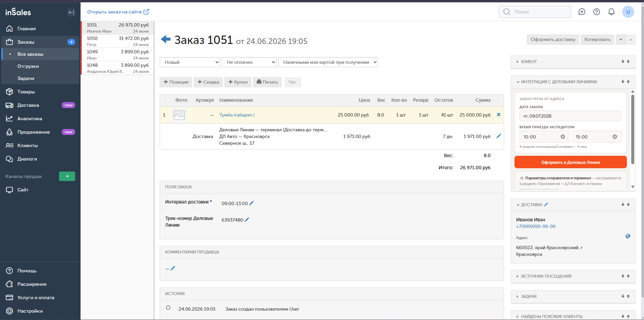Click the integration panel scrollbar

coord(633,129)
